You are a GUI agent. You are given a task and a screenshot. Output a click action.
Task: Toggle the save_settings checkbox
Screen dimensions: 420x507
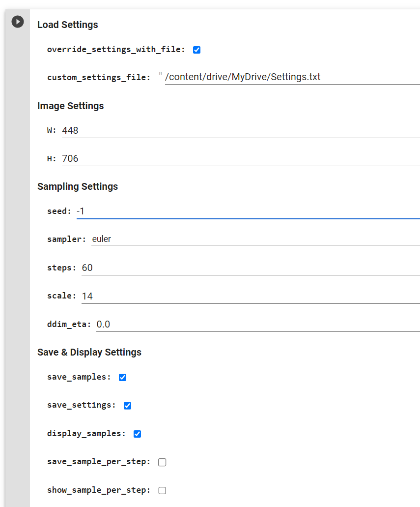point(128,406)
